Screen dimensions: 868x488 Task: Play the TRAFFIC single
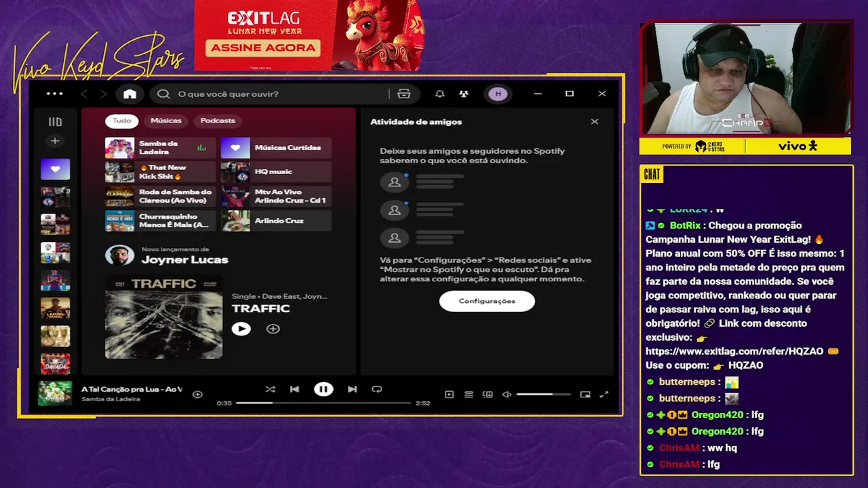point(241,329)
